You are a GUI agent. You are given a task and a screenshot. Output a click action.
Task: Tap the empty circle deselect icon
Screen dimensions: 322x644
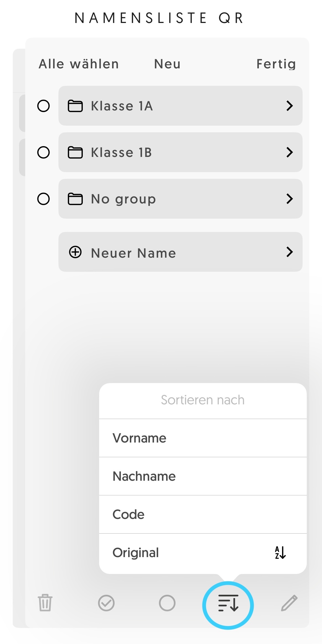pyautogui.click(x=167, y=603)
